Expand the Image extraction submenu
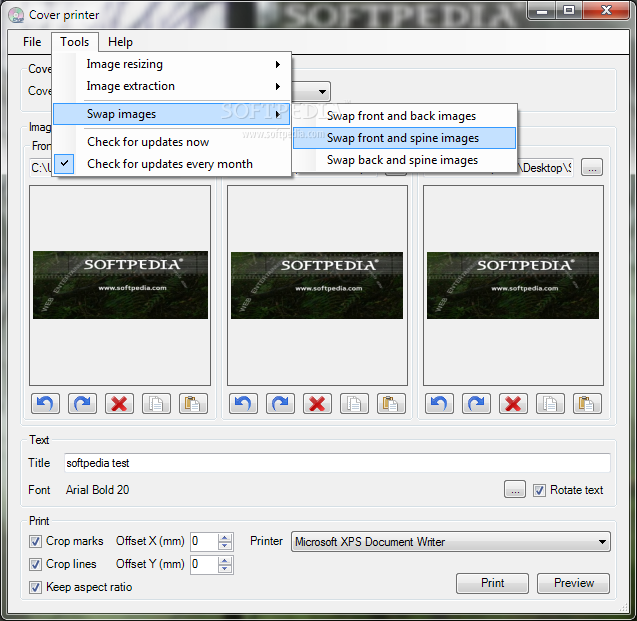This screenshot has height=621, width=637. click(x=171, y=86)
